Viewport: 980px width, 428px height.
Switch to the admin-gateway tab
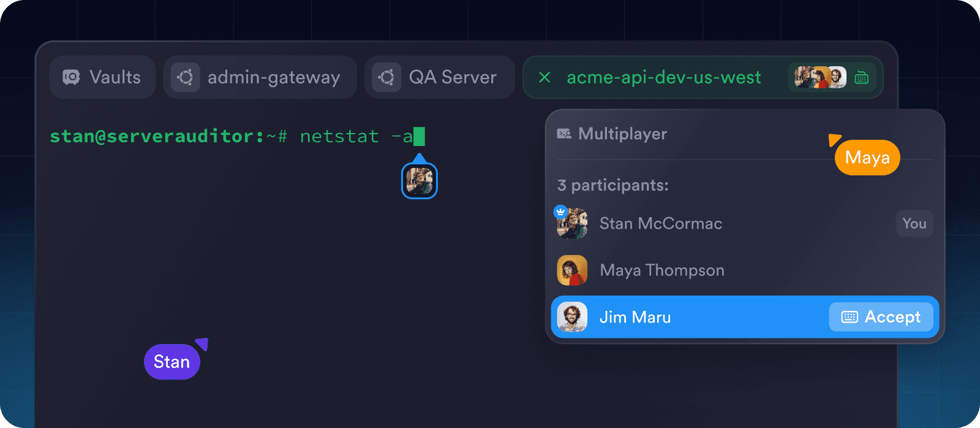260,77
